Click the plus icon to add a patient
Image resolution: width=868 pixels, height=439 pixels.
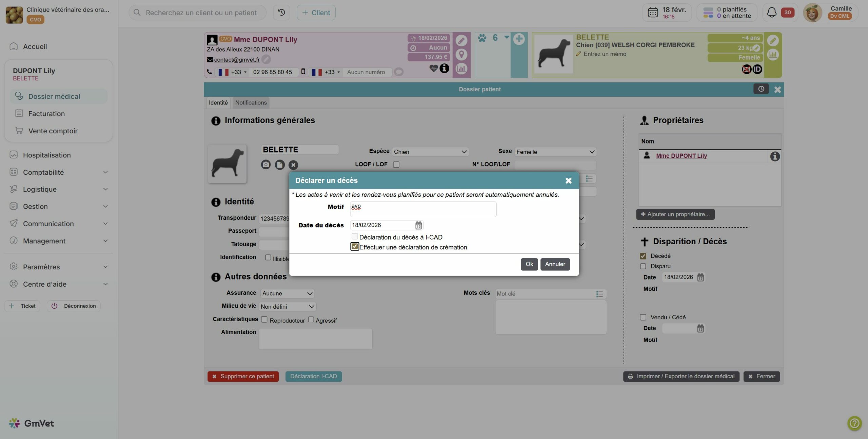click(x=519, y=39)
